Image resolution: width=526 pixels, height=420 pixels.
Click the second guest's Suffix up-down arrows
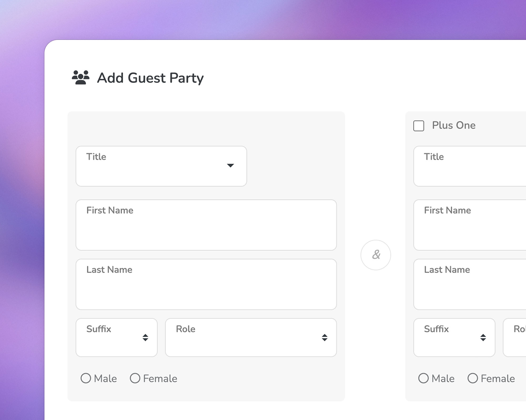coord(483,337)
